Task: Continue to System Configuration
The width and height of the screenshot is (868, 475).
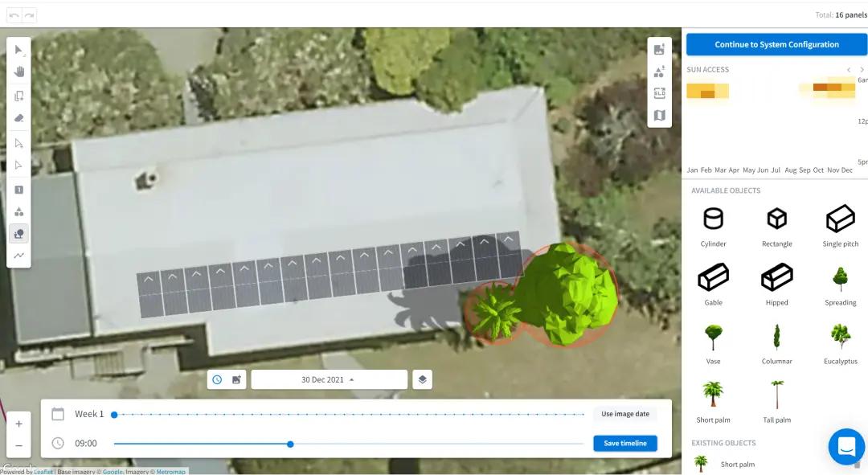Action: [776, 44]
